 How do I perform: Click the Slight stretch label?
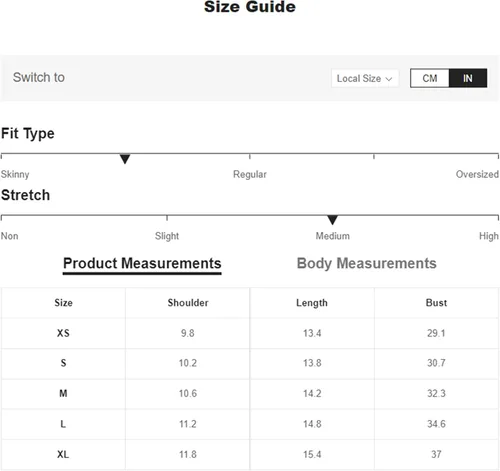[x=167, y=236]
